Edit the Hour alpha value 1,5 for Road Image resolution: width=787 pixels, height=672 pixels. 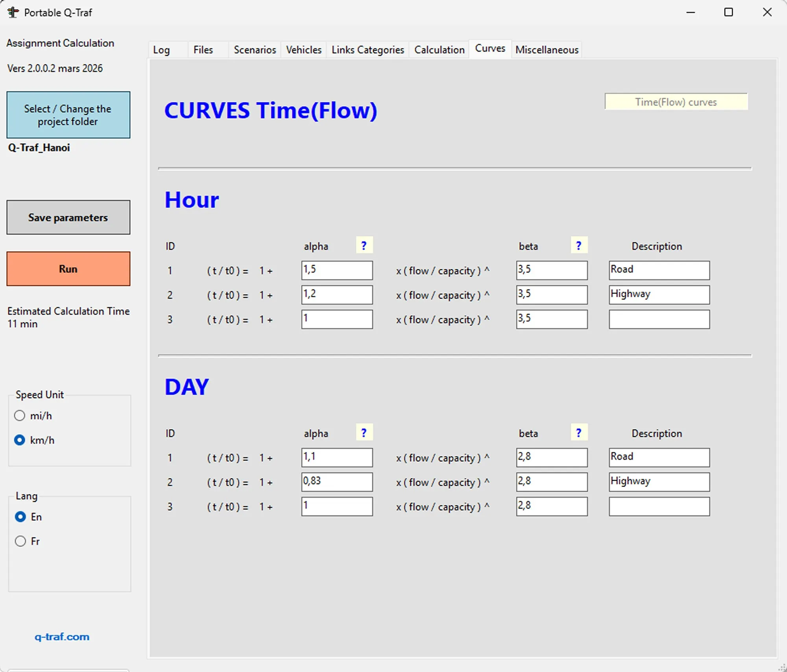[x=336, y=270]
